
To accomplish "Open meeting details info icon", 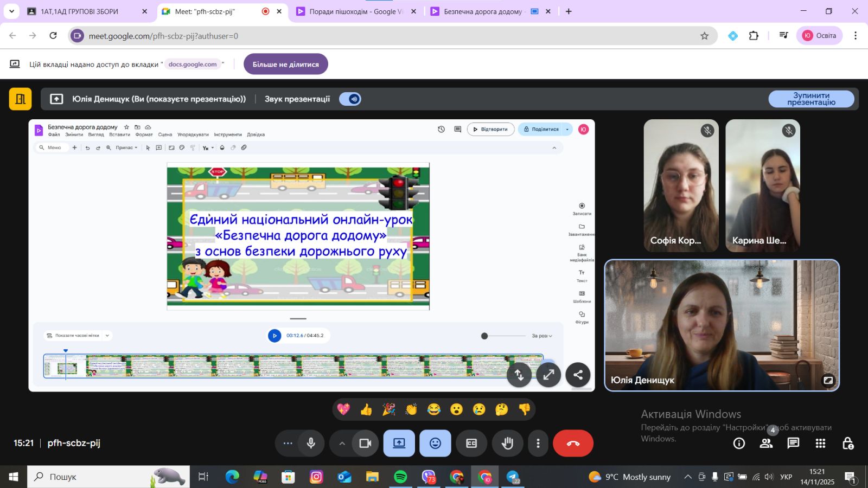I will tap(739, 444).
